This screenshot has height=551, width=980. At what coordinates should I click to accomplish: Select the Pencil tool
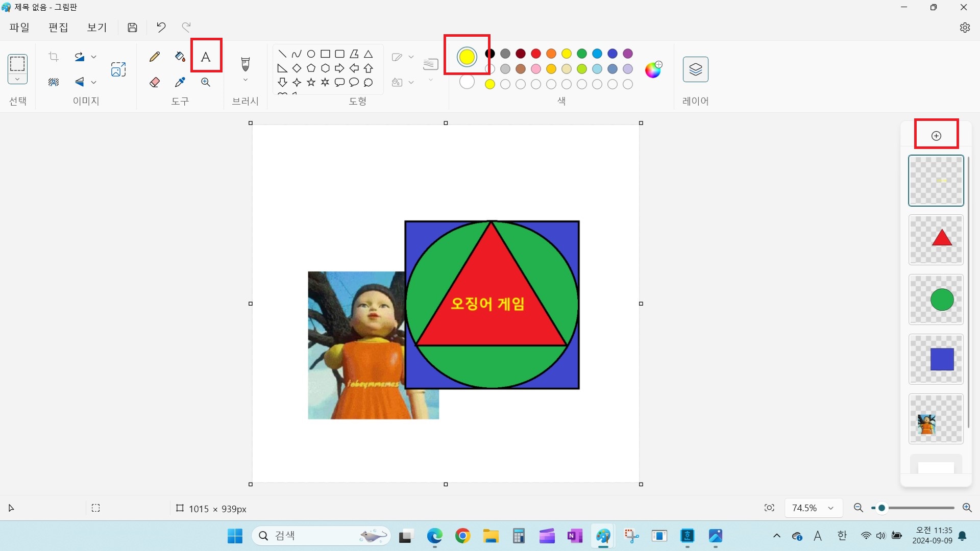pyautogui.click(x=155, y=57)
